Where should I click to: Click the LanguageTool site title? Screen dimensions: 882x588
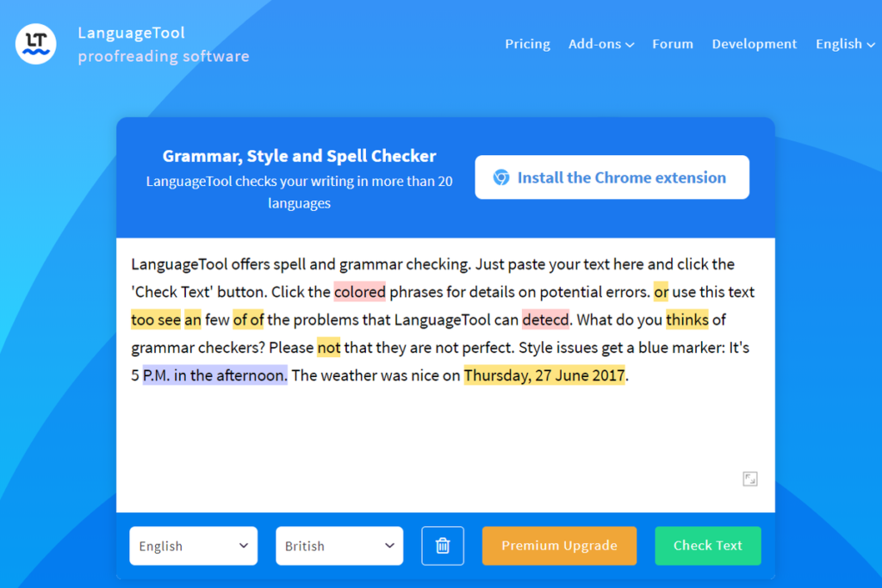tap(131, 33)
